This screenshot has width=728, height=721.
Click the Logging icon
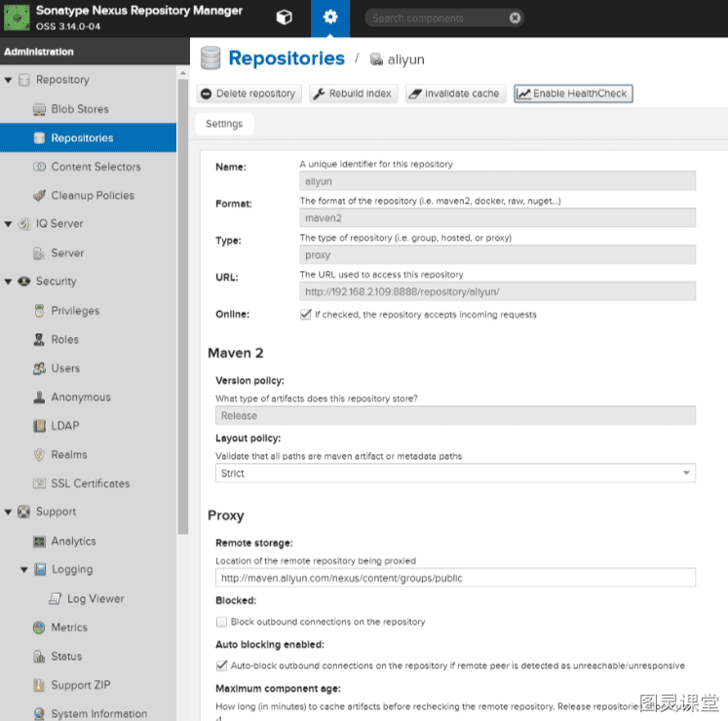40,569
